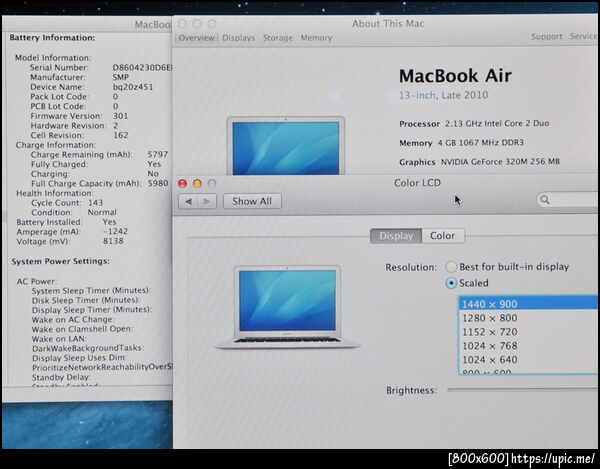
Task: Click the magnifying glass search icon
Action: (x=545, y=200)
